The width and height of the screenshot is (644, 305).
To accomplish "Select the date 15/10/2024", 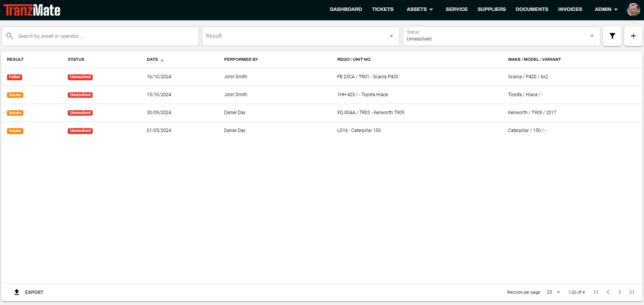I will coord(159,95).
